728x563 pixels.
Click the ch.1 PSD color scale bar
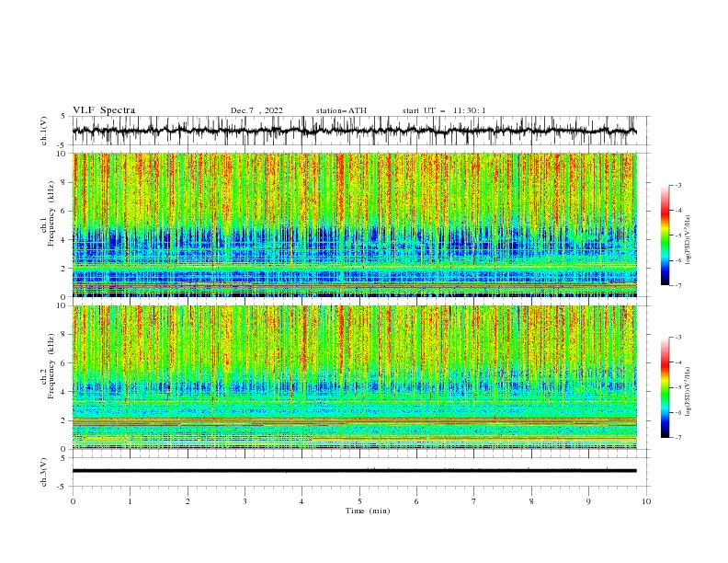point(665,236)
